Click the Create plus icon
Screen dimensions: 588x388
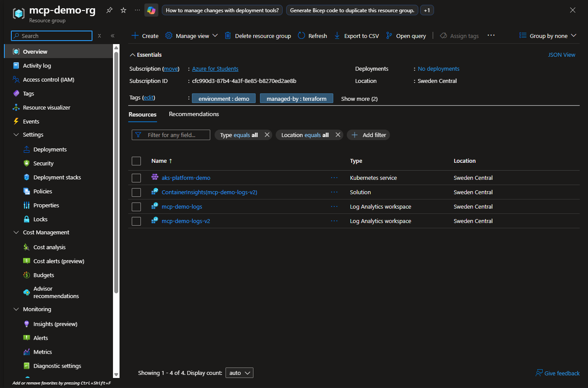point(135,36)
